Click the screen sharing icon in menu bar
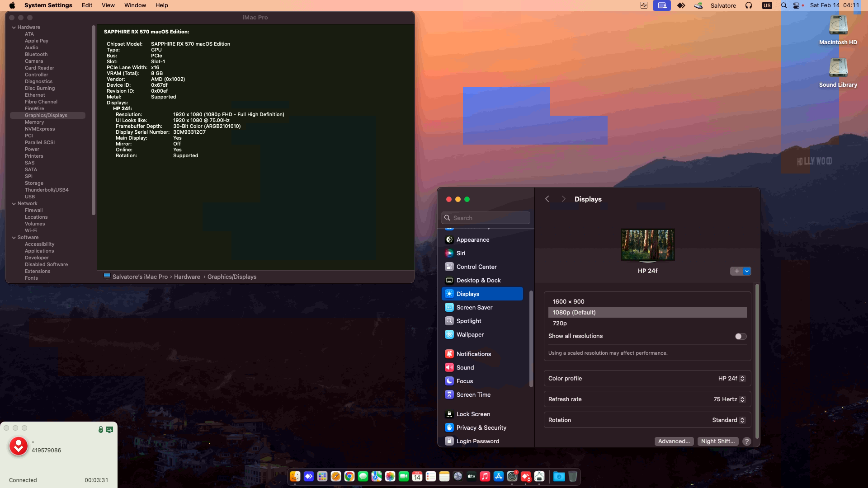The width and height of the screenshot is (868, 488). click(x=662, y=5)
